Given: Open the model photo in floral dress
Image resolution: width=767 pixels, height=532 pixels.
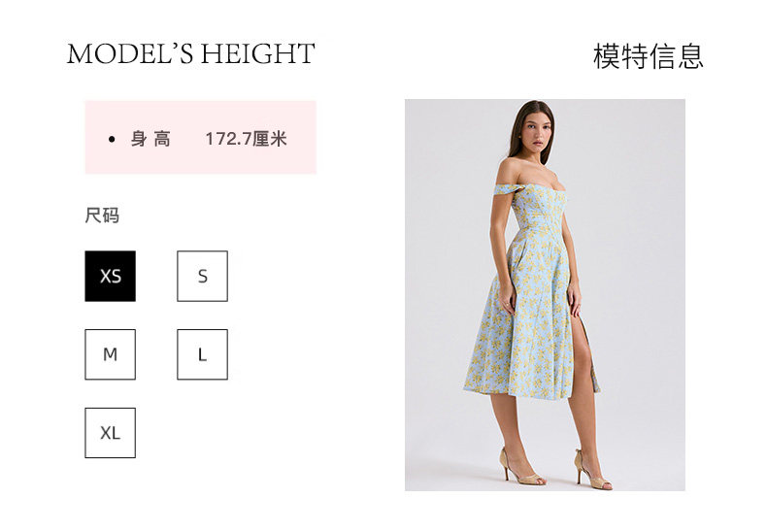Looking at the screenshot, I should coord(545,295).
